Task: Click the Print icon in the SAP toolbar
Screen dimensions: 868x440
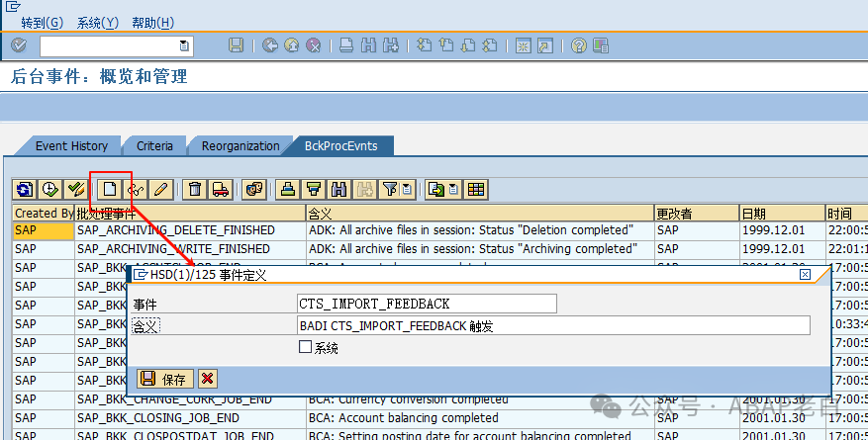Action: [x=346, y=45]
